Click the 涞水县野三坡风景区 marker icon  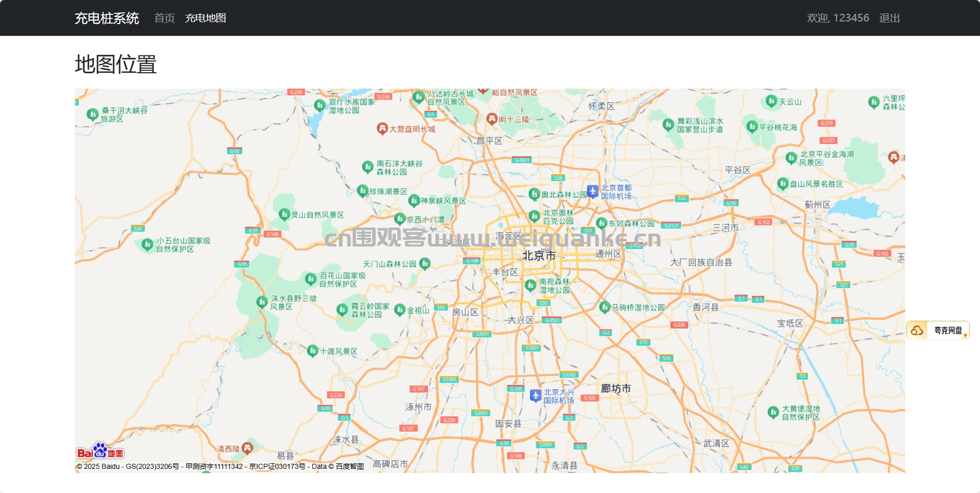(x=261, y=302)
